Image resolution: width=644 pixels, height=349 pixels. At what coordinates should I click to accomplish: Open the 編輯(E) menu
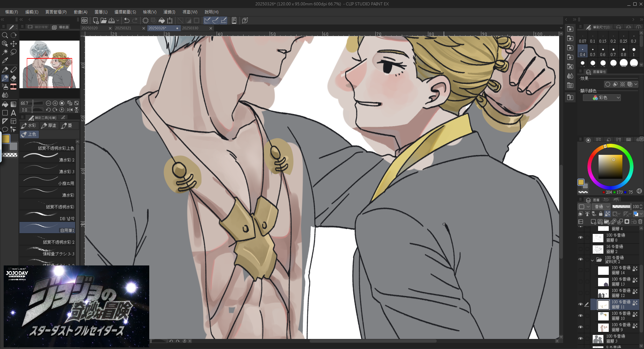(x=32, y=12)
